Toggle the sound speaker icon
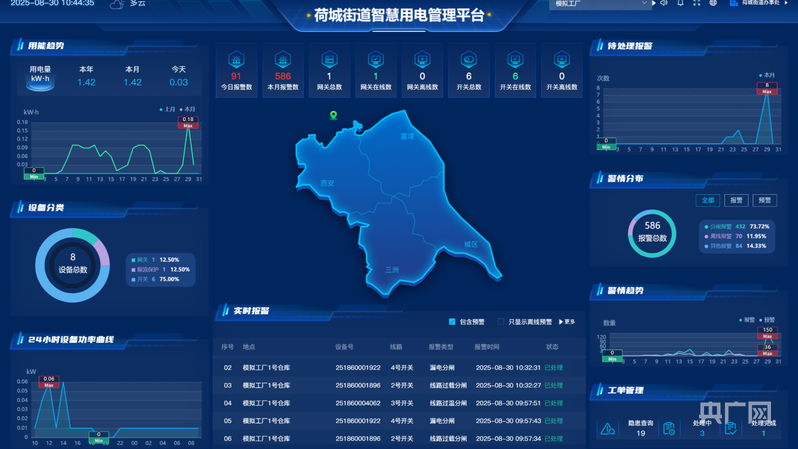Viewport: 798px width, 449px height. click(664, 4)
